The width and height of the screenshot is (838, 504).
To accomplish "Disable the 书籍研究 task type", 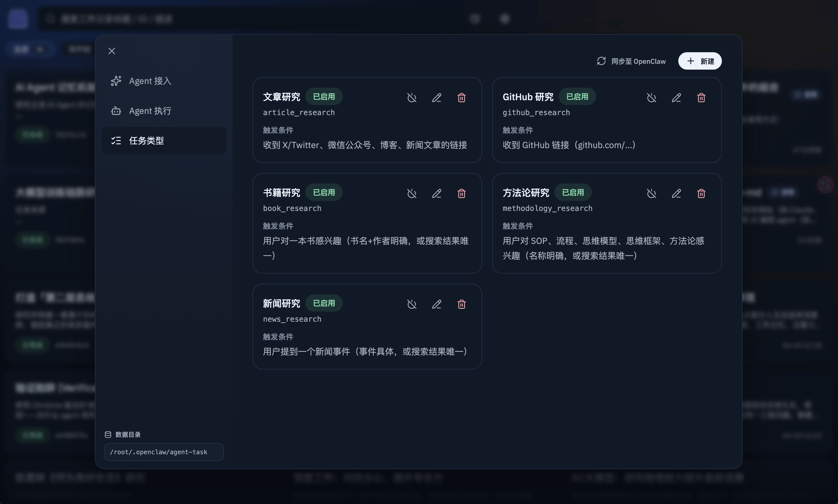I will click(x=412, y=194).
